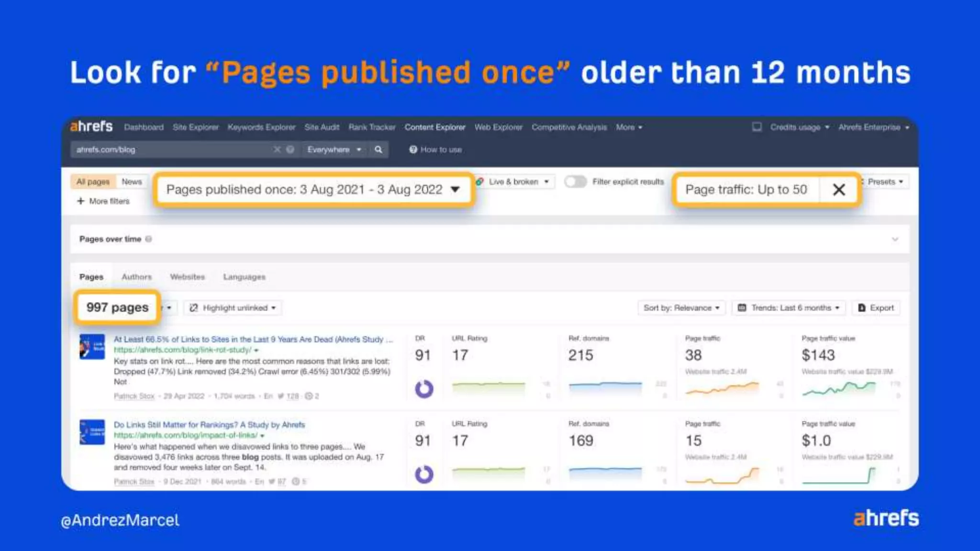The image size is (980, 551).
Task: Open the ahrefs.com/blog/impact-of-links/ URL
Action: (186, 435)
